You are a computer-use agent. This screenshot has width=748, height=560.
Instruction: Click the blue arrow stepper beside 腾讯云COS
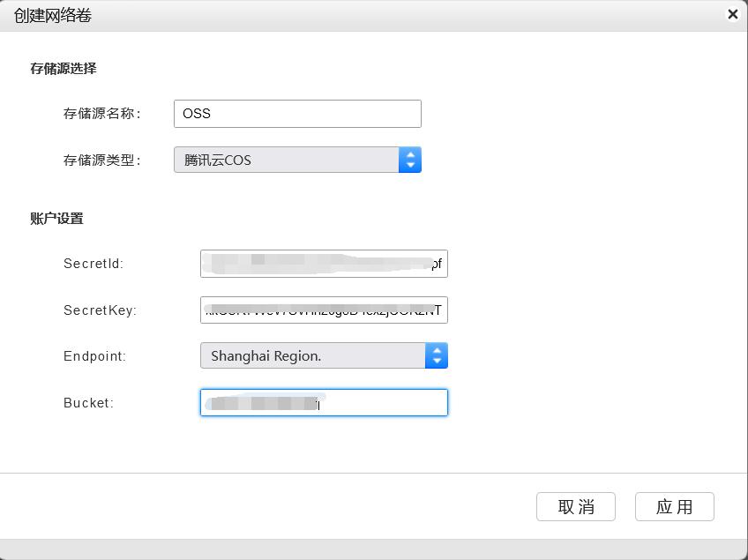(410, 160)
